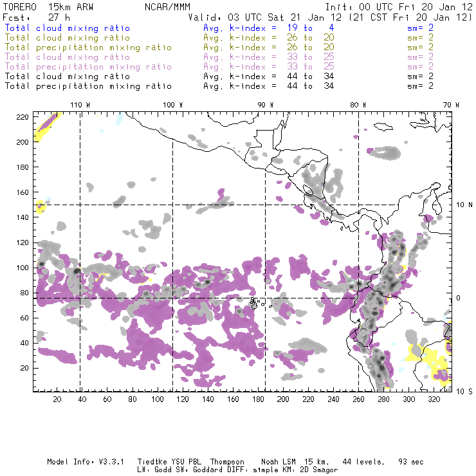
Task: Click 'k-index = 26 to 20' on olive cloud row
Action: [282, 38]
